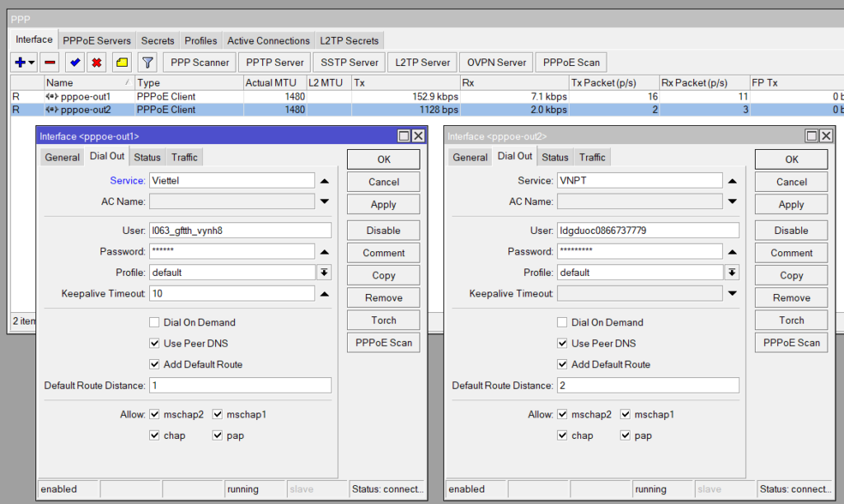Screen dimensions: 844x504
Task: Click the funnel Filter icon
Action: pyautogui.click(x=148, y=63)
